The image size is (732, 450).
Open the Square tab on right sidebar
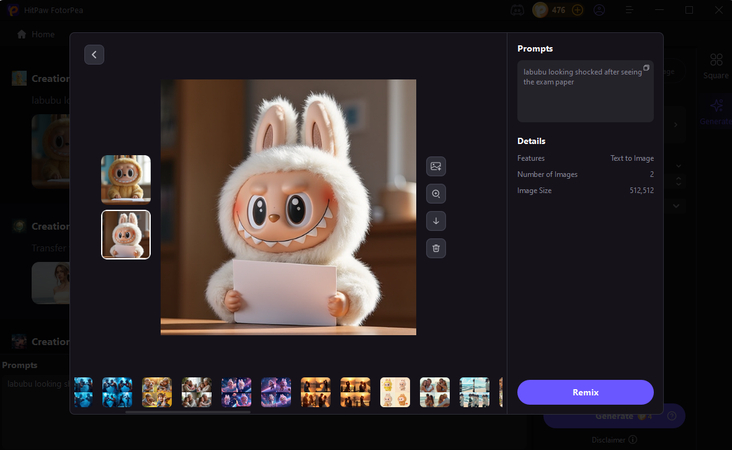click(x=715, y=66)
